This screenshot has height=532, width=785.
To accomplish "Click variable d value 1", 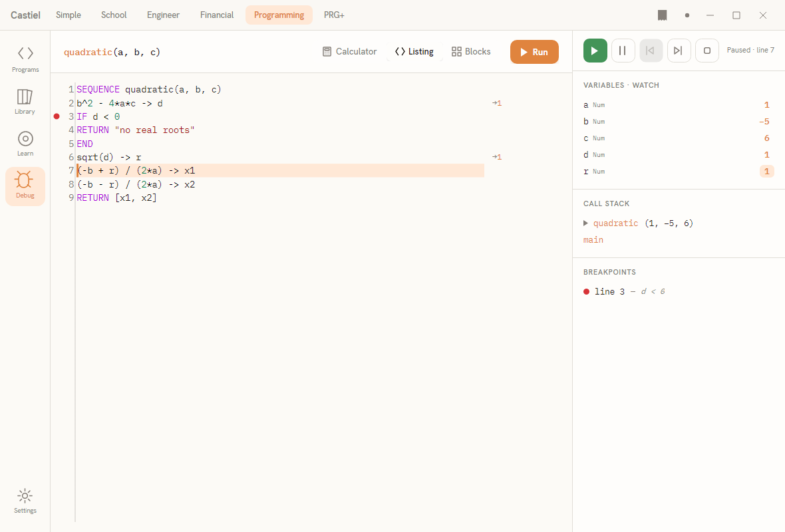I will pos(766,155).
